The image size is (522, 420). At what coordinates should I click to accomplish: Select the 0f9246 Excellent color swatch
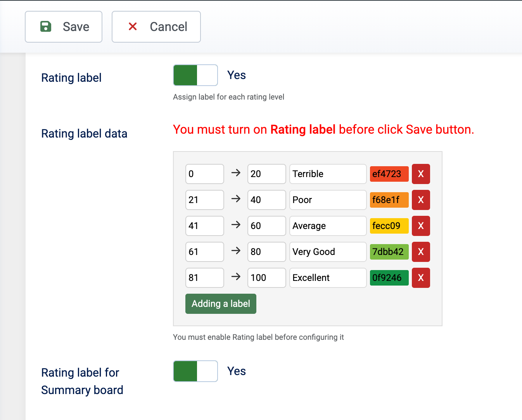tap(389, 277)
